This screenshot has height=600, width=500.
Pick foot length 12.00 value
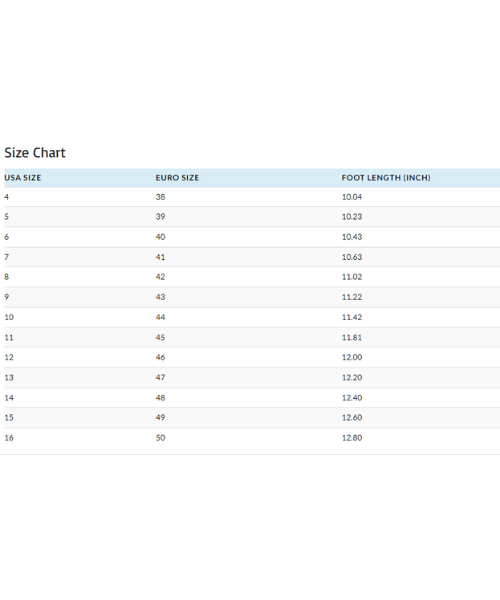coord(352,357)
